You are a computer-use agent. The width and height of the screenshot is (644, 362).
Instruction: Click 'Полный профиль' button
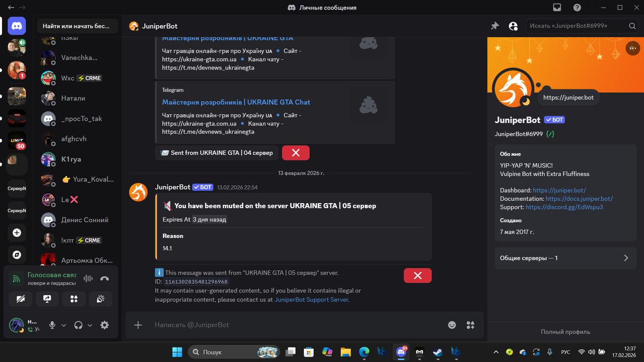pyautogui.click(x=566, y=332)
